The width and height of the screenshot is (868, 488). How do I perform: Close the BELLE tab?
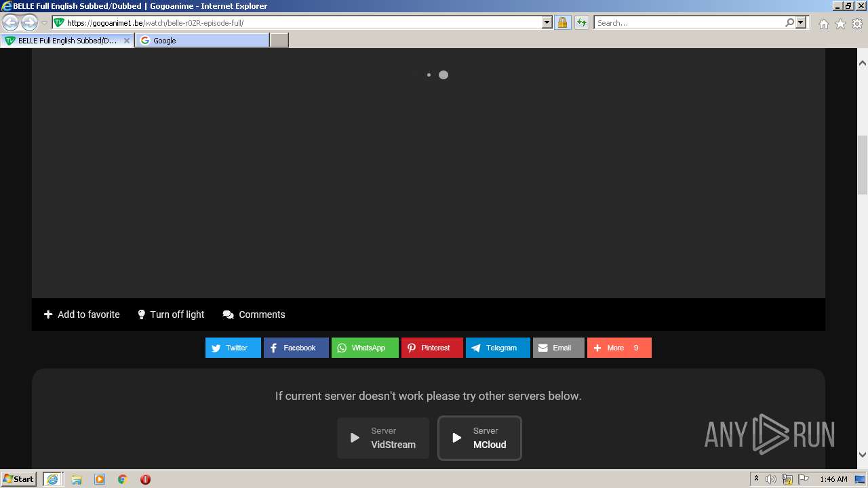[x=127, y=41]
